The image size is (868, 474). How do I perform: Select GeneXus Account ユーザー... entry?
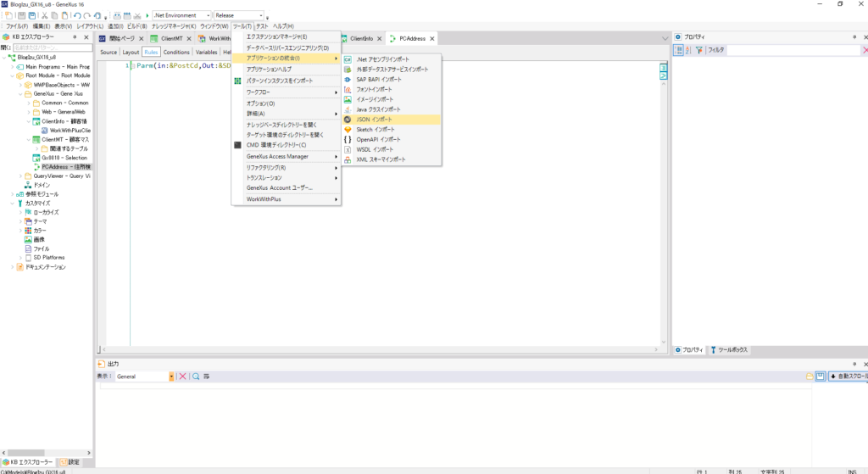coord(286,187)
